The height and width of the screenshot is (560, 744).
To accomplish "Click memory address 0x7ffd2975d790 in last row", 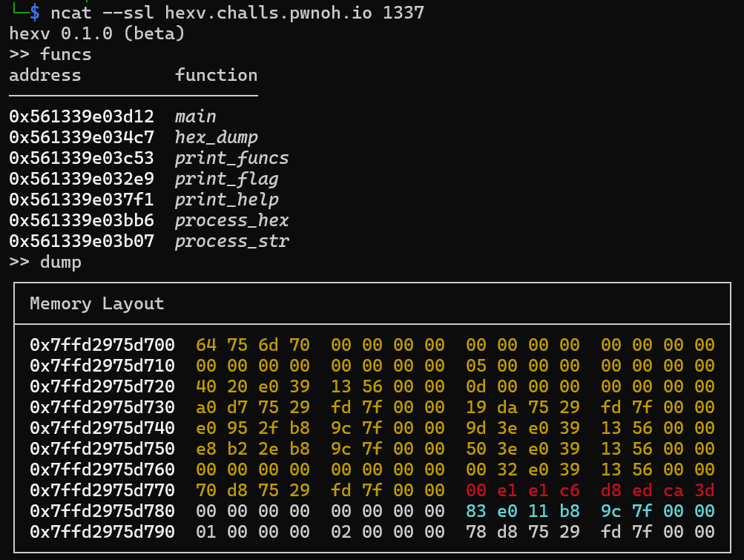I will click(x=102, y=532).
